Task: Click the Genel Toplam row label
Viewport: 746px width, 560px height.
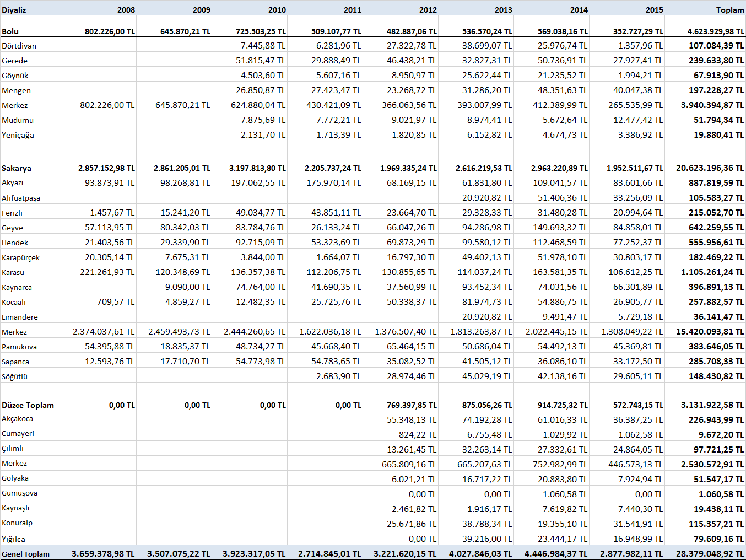Action: 25,554
